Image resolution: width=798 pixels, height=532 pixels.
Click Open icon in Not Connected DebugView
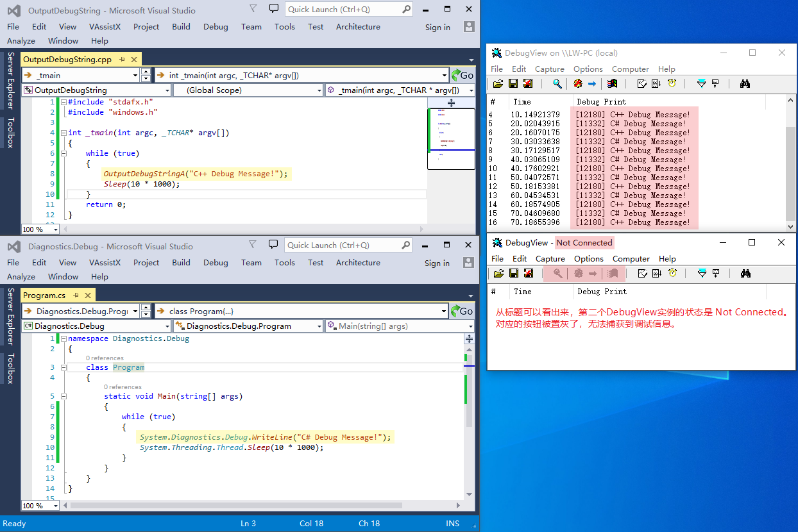pyautogui.click(x=498, y=274)
